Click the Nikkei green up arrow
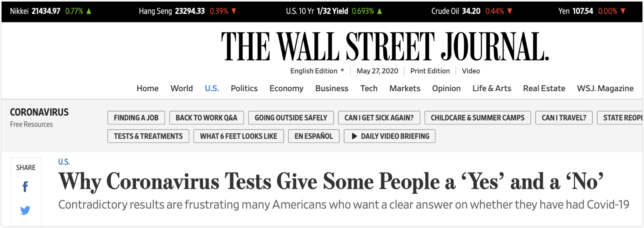The height and width of the screenshot is (228, 644). [x=89, y=11]
